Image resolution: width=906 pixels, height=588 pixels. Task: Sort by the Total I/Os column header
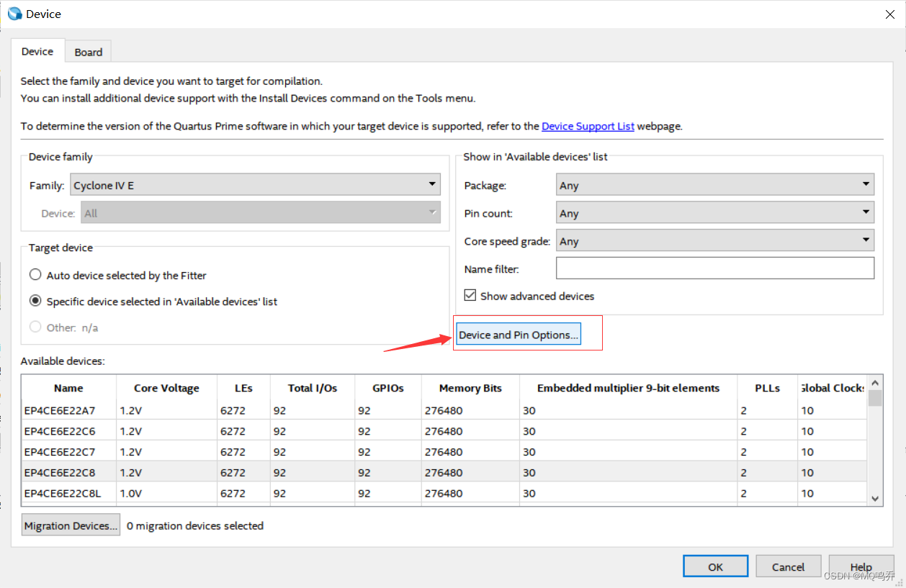pos(312,388)
